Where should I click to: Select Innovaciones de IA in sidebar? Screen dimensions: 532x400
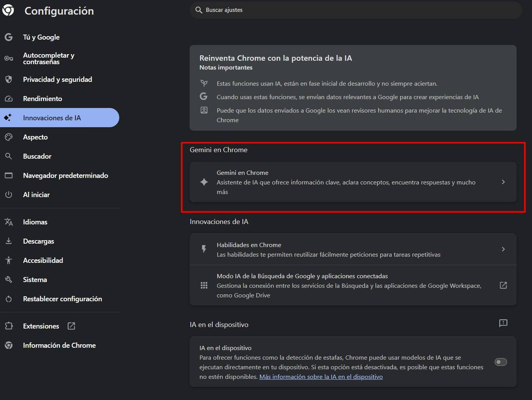click(60, 118)
